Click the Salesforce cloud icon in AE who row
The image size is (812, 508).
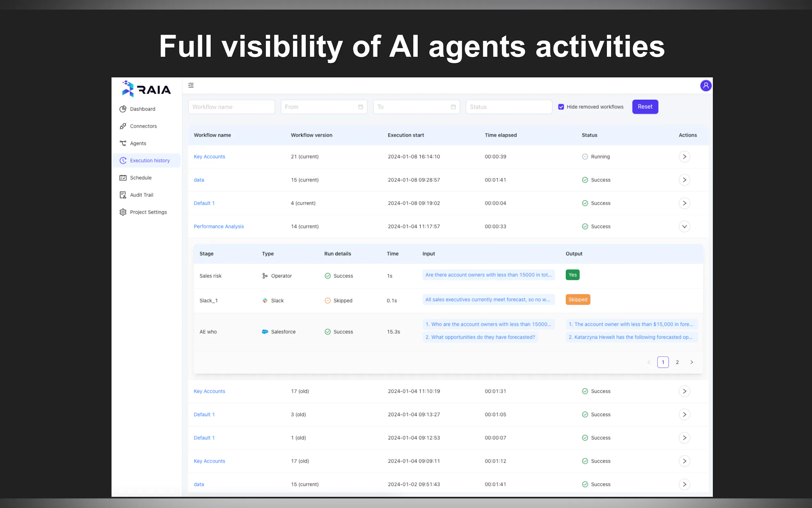[265, 332]
